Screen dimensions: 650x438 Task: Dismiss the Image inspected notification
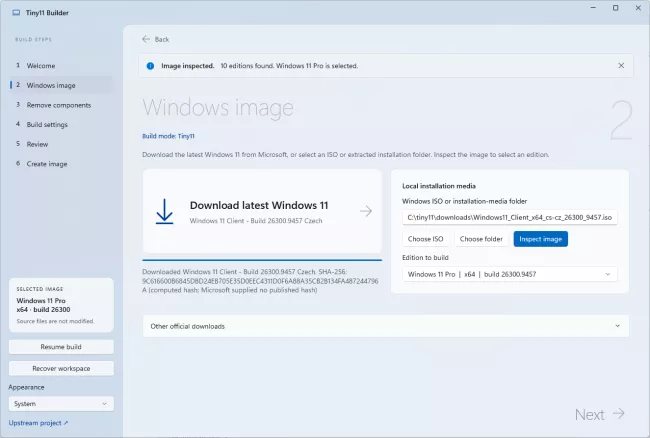621,65
